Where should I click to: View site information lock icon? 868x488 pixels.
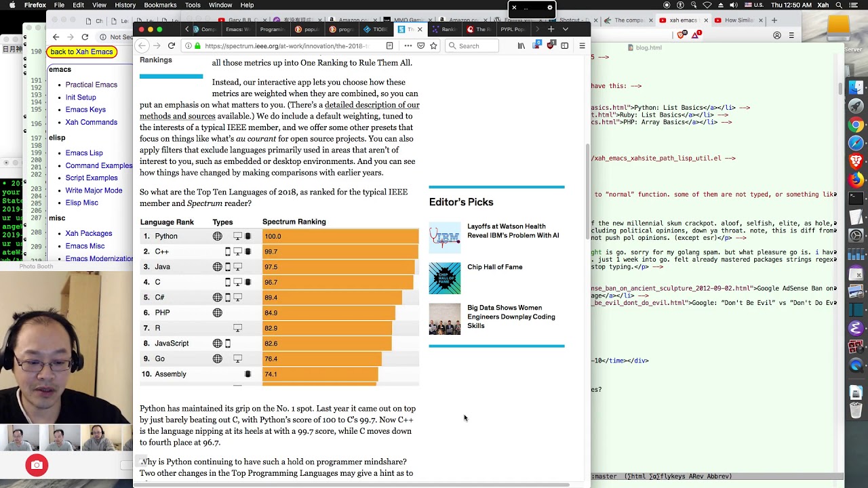pyautogui.click(x=197, y=45)
